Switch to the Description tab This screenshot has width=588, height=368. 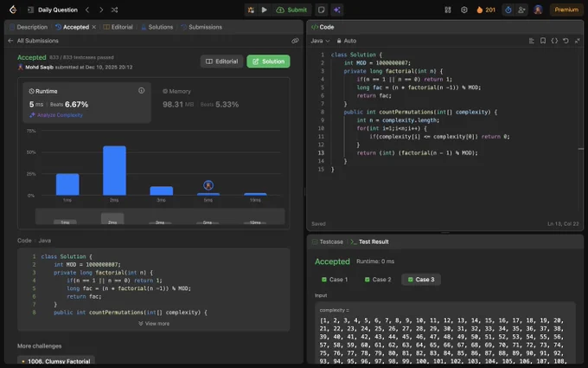pos(29,27)
